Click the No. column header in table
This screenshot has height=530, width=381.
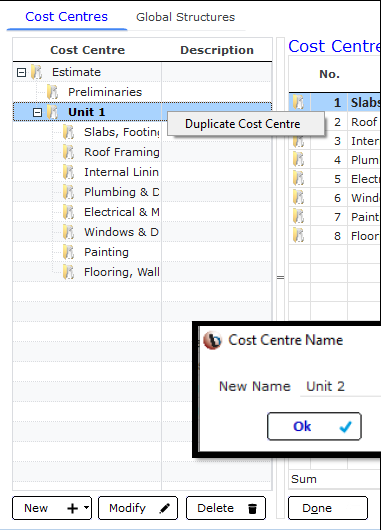[330, 74]
